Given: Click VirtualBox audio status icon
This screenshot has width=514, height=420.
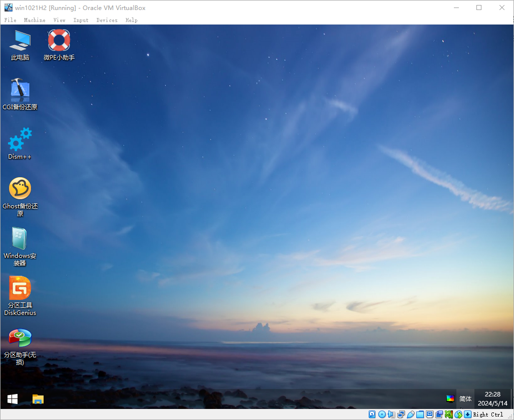Looking at the screenshot, I should pos(391,414).
